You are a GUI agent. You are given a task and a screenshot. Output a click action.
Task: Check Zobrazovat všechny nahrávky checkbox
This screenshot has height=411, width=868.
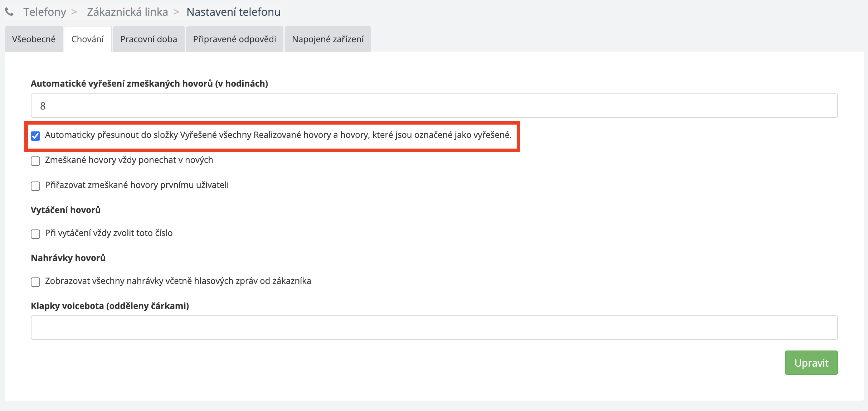pos(35,282)
